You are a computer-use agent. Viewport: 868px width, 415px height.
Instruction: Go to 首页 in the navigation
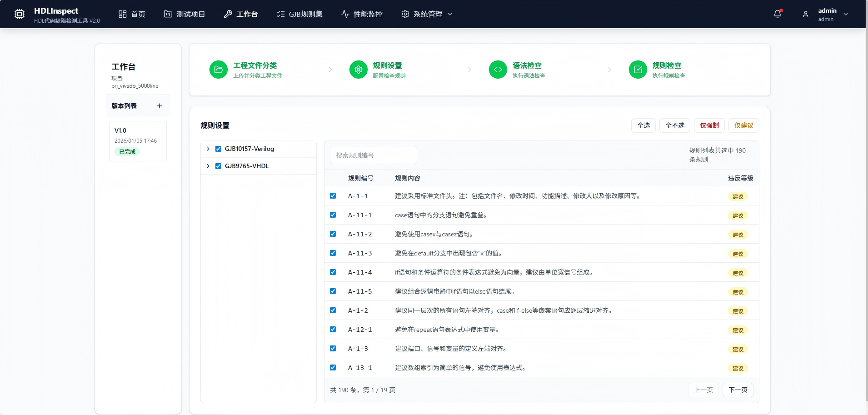pyautogui.click(x=132, y=14)
